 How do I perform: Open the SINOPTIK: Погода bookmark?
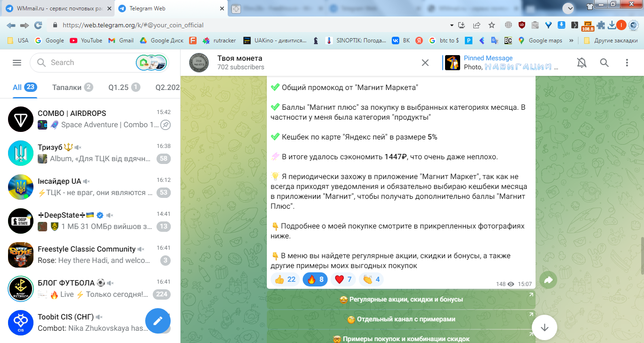(x=356, y=41)
